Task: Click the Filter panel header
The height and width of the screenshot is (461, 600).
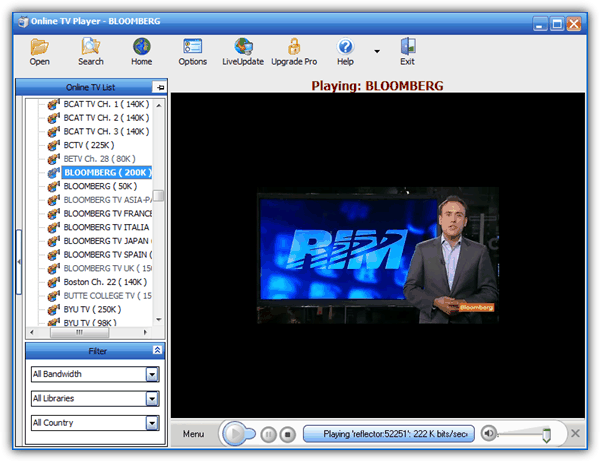Action: point(96,351)
